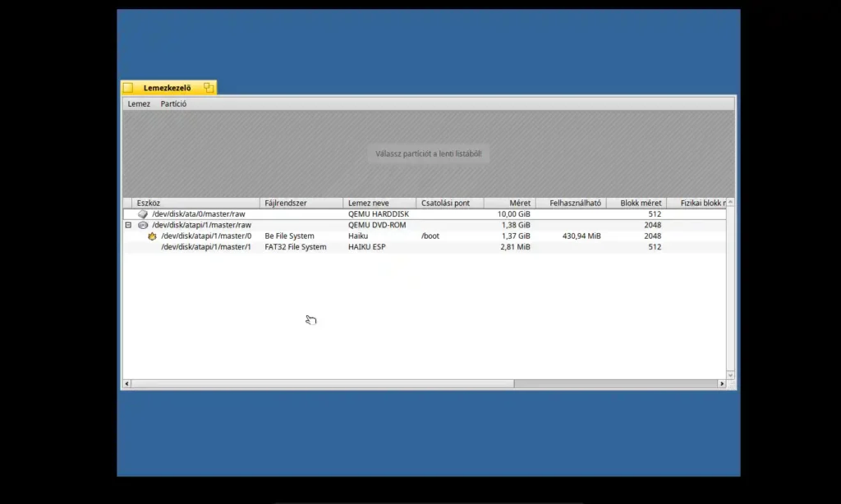This screenshot has width=841, height=504.
Task: Select the /dev/disk/atapi/1/master/1 partition
Action: 425,247
